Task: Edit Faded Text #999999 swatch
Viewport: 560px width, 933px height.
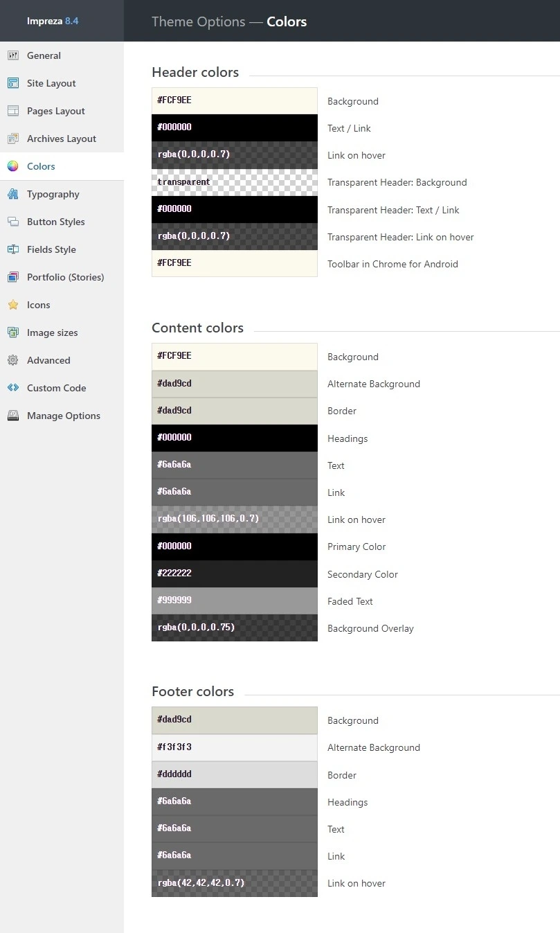Action: 235,601
